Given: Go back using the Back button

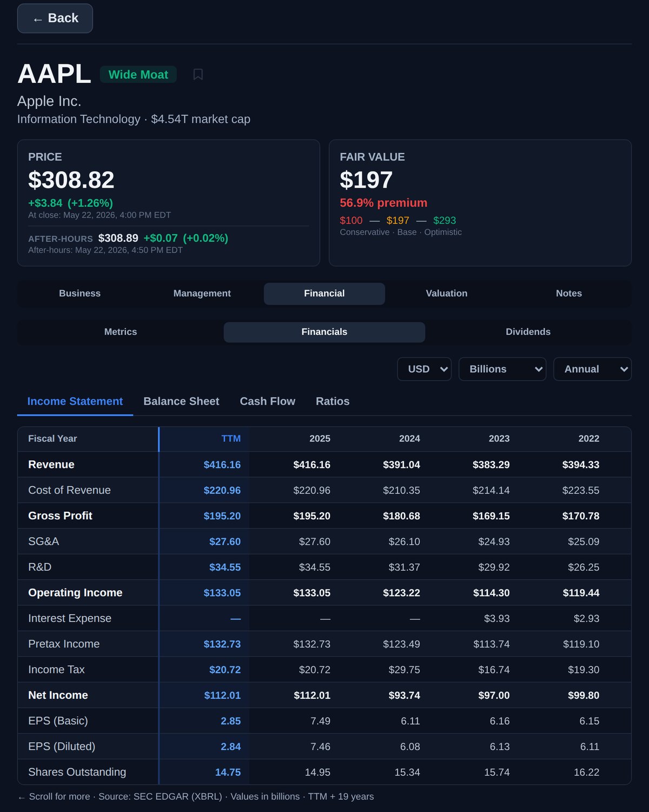Looking at the screenshot, I should coord(55,18).
